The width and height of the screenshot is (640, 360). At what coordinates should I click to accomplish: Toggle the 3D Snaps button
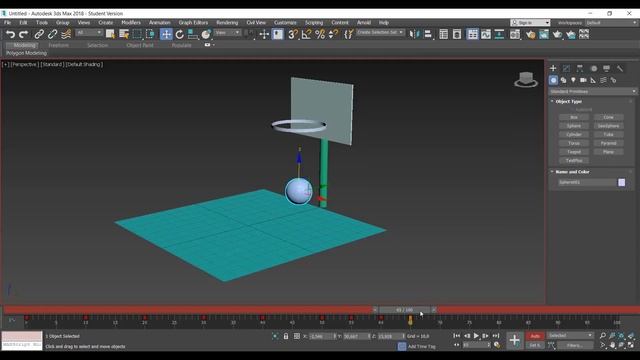[x=293, y=34]
